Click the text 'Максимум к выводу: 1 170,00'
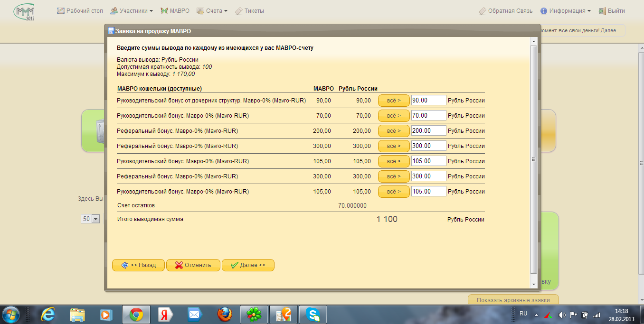Image resolution: width=644 pixels, height=324 pixels. (156, 74)
